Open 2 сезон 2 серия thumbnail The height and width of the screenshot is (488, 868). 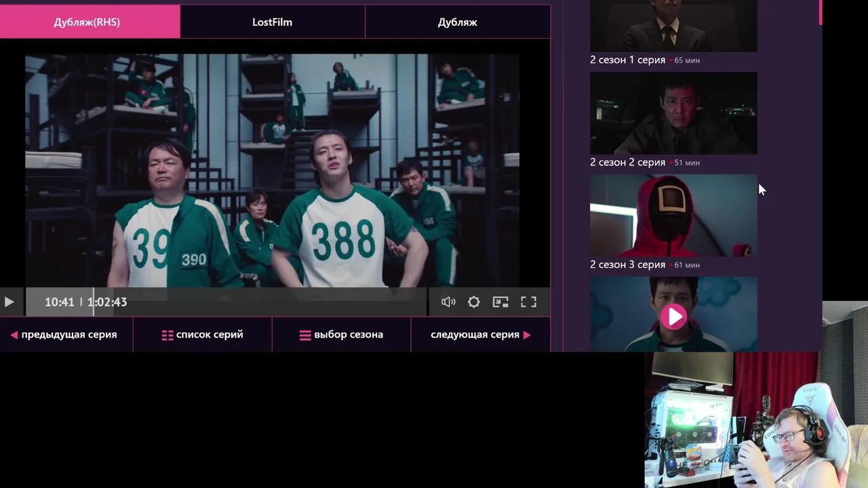[x=673, y=113]
